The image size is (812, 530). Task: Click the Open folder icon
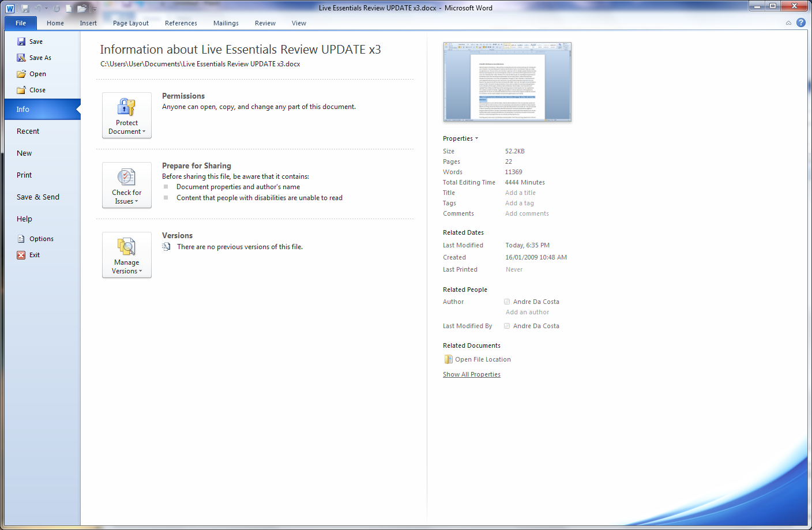[21, 74]
